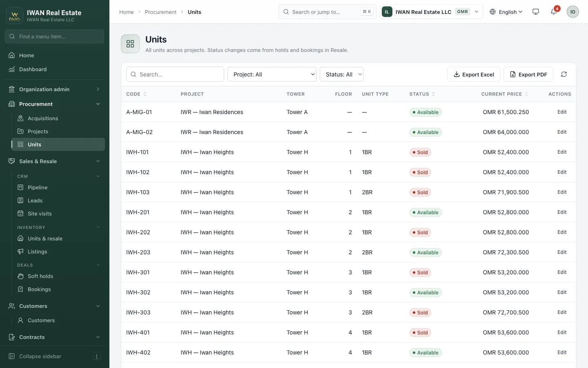Expand the Organization admin section
This screenshot has width=588, height=368.
(54, 89)
